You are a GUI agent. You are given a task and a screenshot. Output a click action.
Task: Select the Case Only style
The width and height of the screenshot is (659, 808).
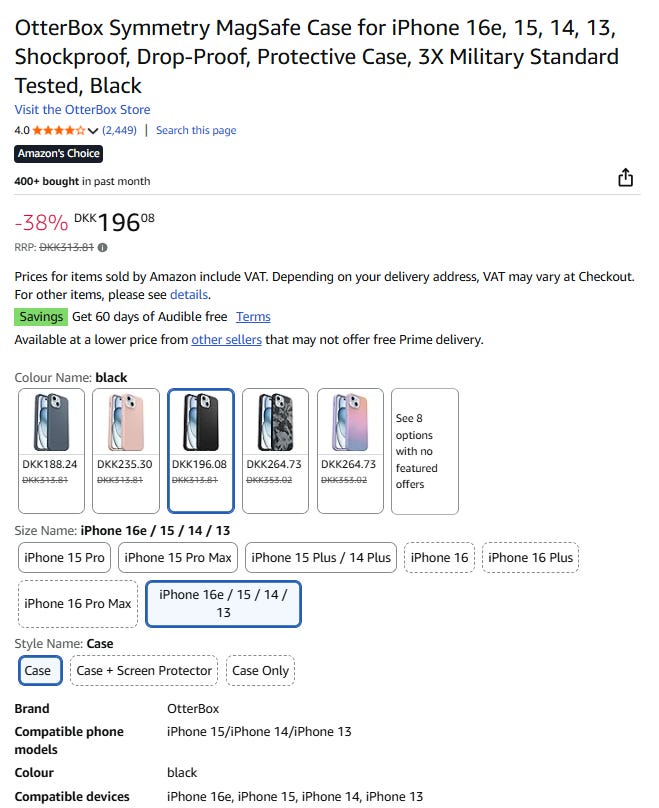point(260,670)
